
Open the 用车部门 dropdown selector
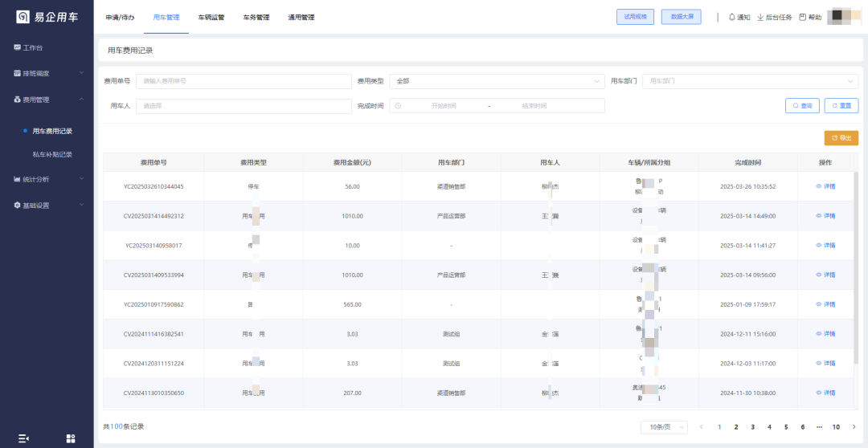point(749,81)
